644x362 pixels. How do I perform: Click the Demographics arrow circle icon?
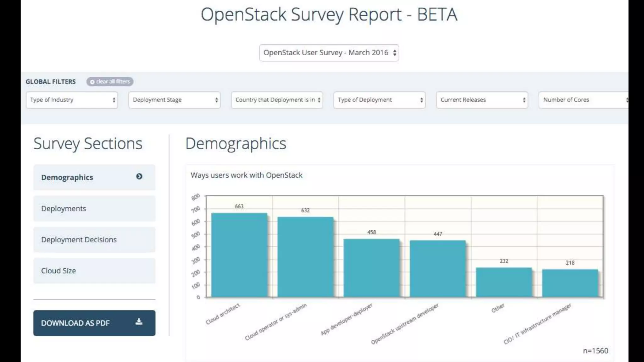click(139, 177)
